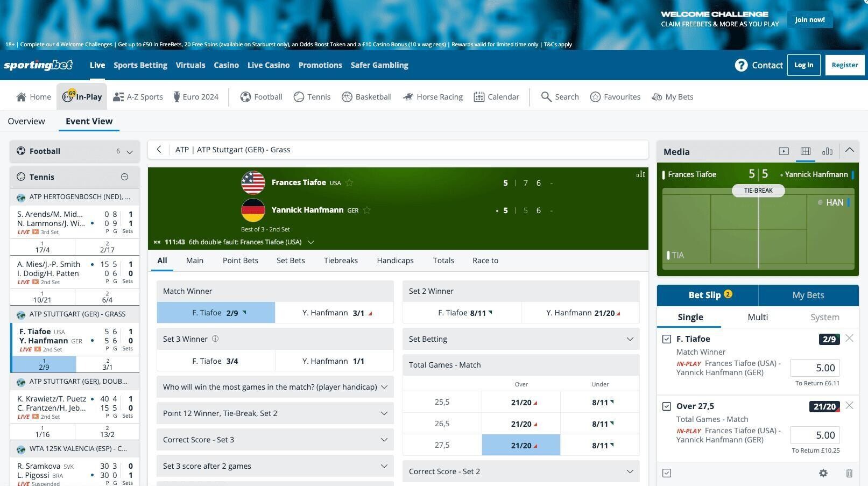The width and height of the screenshot is (868, 486).
Task: Switch Media panel to statistics chart view
Action: point(828,152)
